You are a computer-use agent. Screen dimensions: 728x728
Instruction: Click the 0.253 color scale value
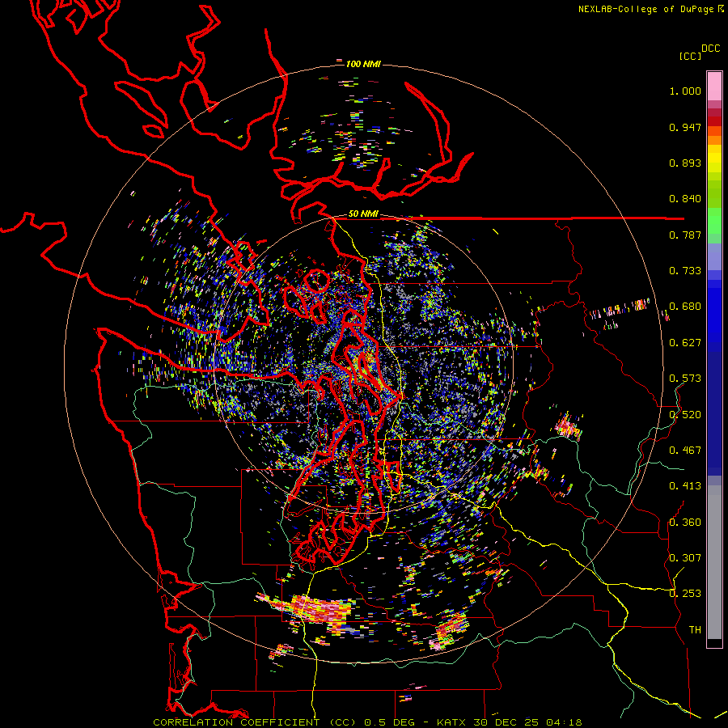[685, 594]
